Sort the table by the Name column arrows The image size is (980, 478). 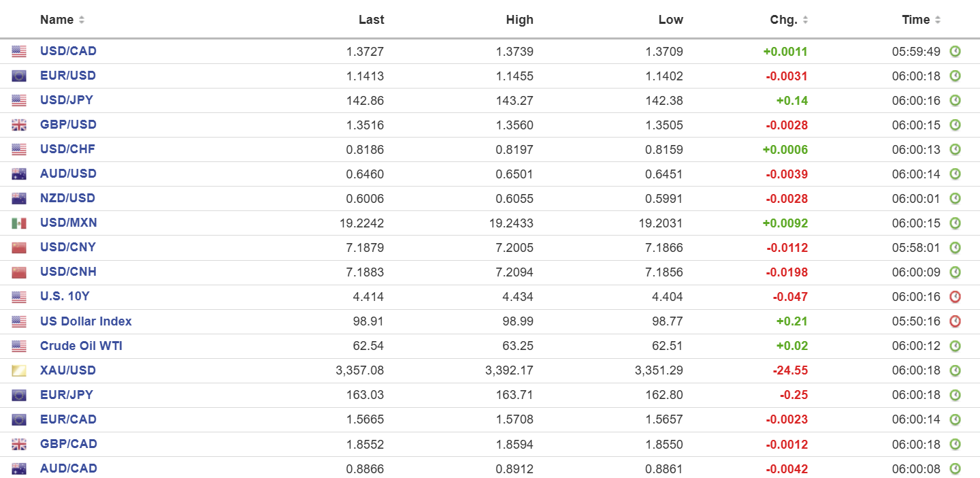pos(82,20)
